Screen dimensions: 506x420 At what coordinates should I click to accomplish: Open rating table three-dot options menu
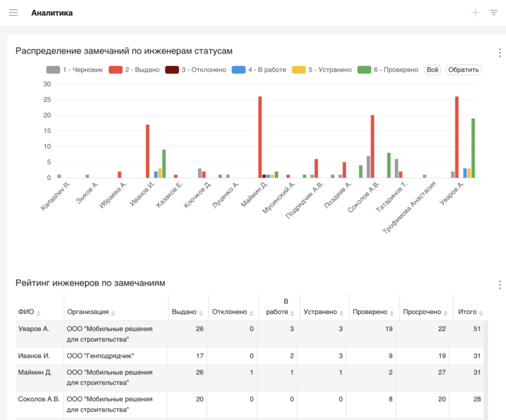499,285
